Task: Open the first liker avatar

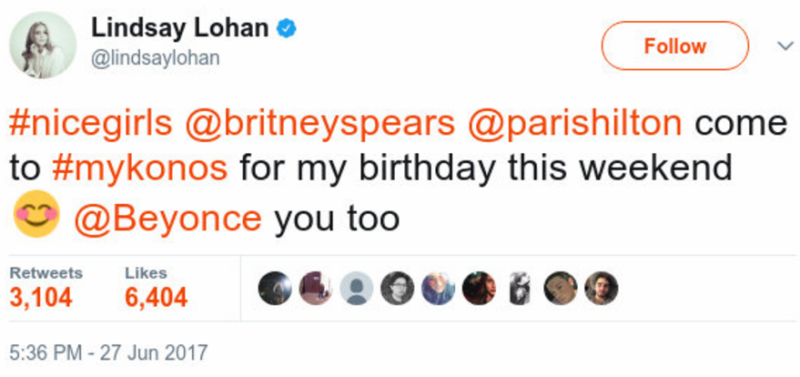Action: (275, 288)
